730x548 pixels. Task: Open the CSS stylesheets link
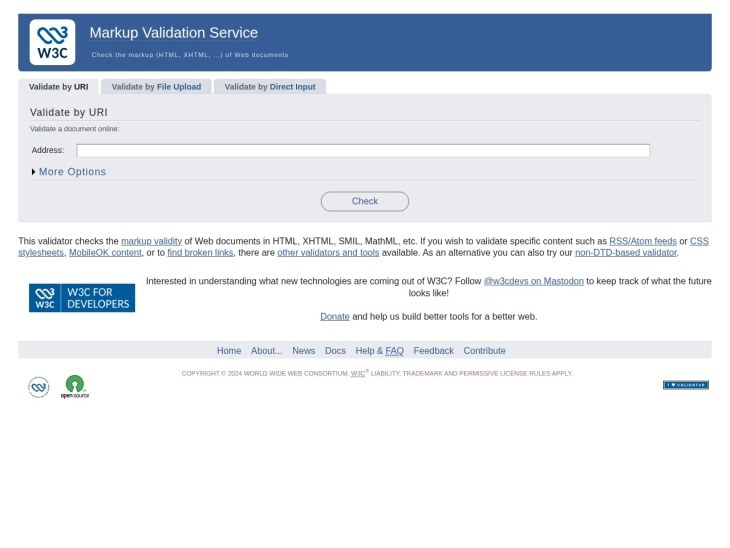pos(699,241)
